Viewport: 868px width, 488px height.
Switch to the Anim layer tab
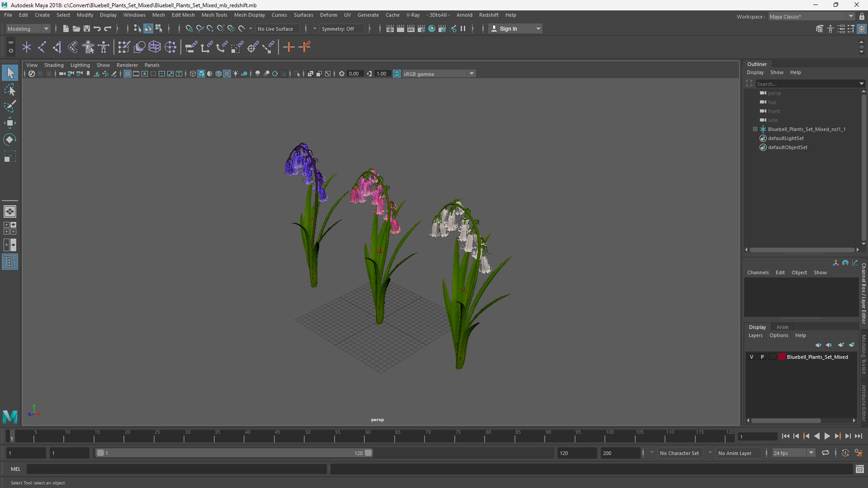click(x=783, y=327)
